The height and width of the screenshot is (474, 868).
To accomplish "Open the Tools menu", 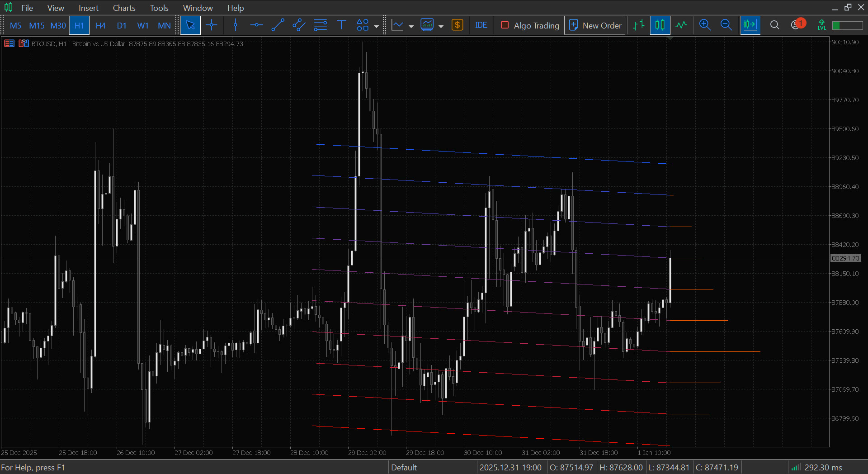I will (159, 8).
